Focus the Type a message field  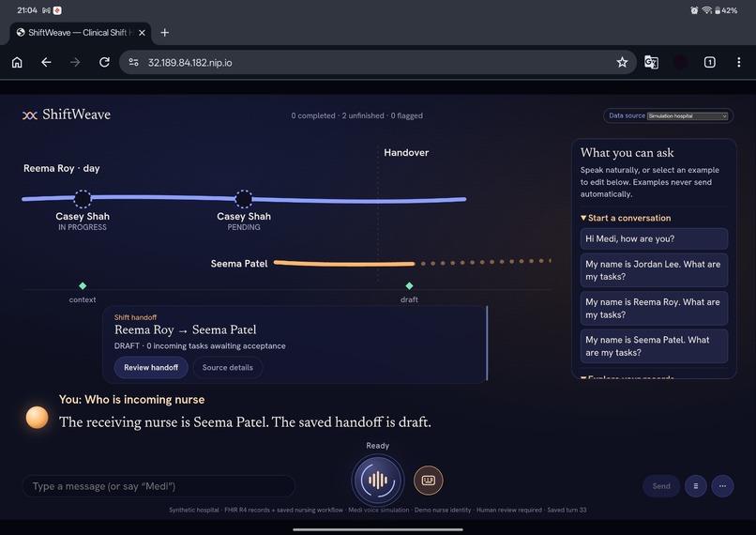pyautogui.click(x=159, y=486)
